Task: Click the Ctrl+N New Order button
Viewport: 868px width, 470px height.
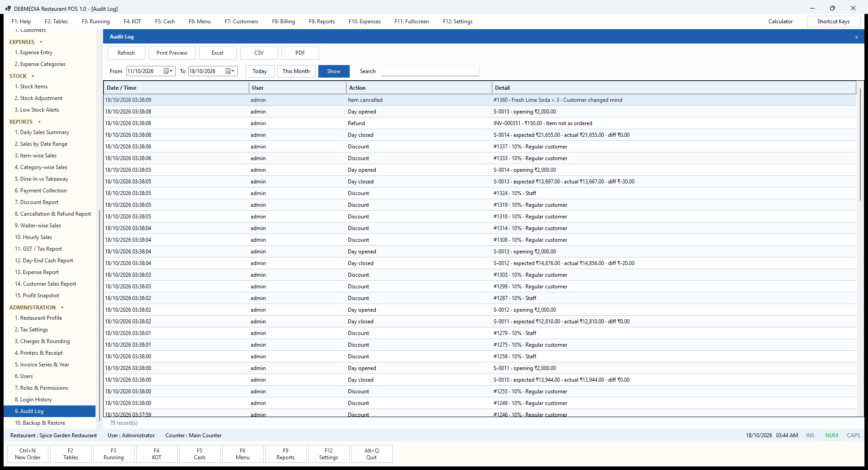Action: [x=28, y=454]
